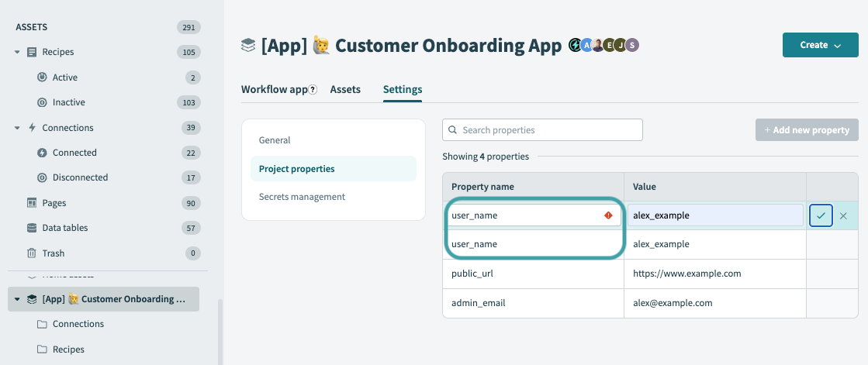Click the Workflow app help question icon
The height and width of the screenshot is (365, 868).
pyautogui.click(x=313, y=90)
